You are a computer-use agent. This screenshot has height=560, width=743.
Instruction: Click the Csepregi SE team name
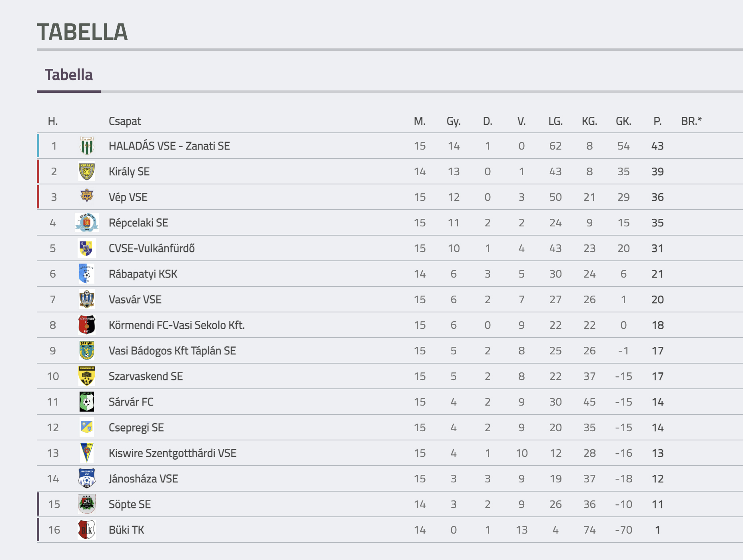(136, 428)
